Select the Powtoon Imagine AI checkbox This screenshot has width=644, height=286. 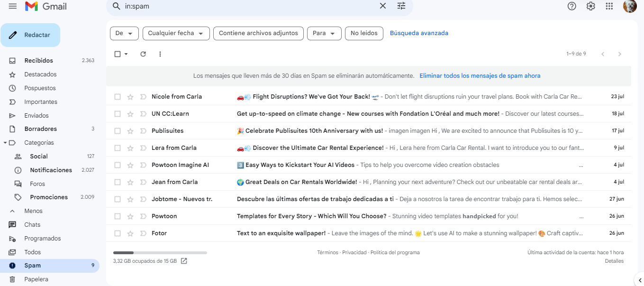118,165
